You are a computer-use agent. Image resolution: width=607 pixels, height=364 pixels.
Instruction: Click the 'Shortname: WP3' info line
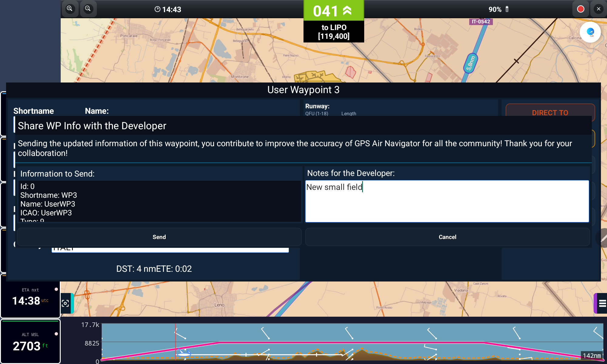(x=49, y=195)
